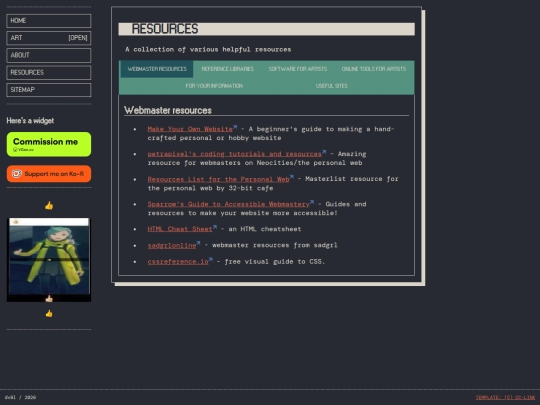Open petrapixel's coding tutorials link
The image size is (540, 405).
tap(235, 154)
